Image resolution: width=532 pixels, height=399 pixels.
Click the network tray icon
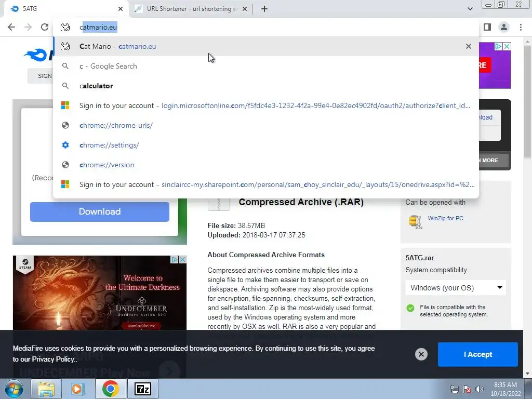[x=454, y=389]
